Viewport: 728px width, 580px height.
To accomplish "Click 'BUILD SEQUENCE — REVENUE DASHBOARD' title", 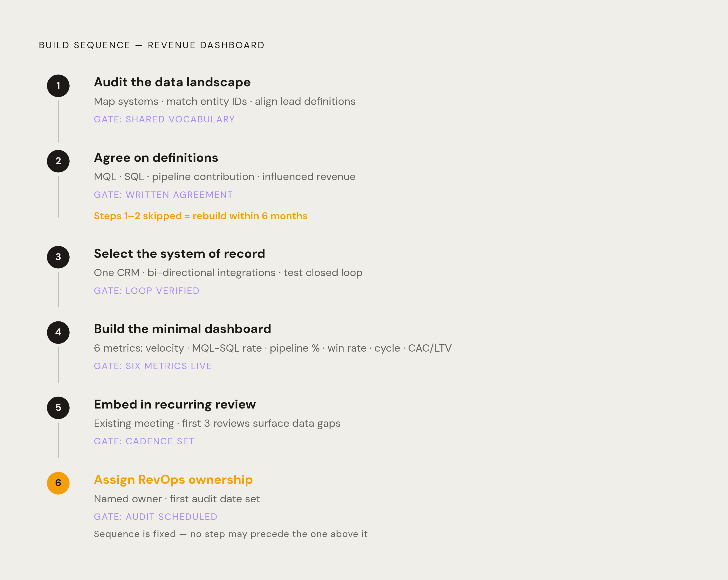I will (x=152, y=45).
